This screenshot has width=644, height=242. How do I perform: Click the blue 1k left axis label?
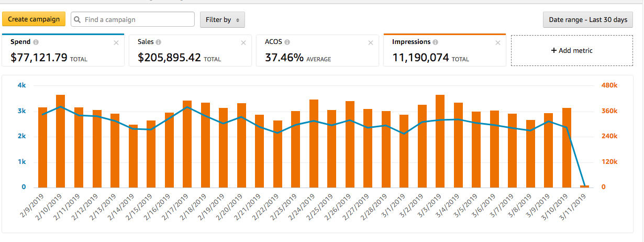coord(21,162)
